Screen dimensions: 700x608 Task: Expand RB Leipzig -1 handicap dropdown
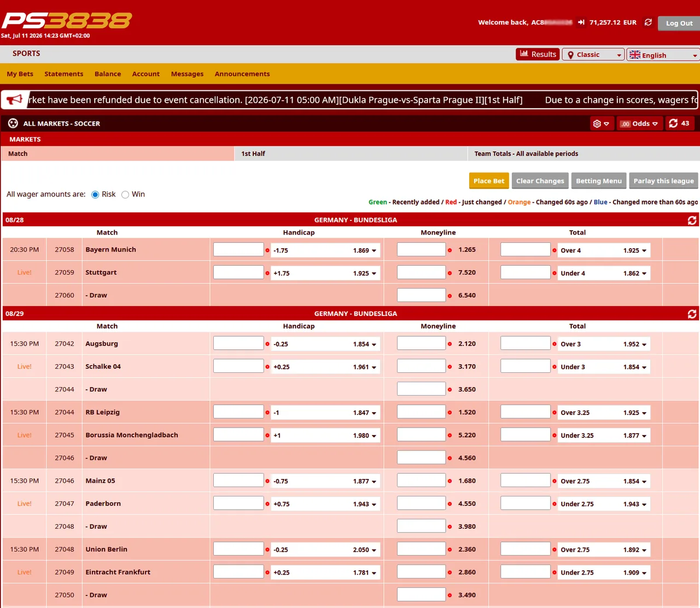(325, 413)
